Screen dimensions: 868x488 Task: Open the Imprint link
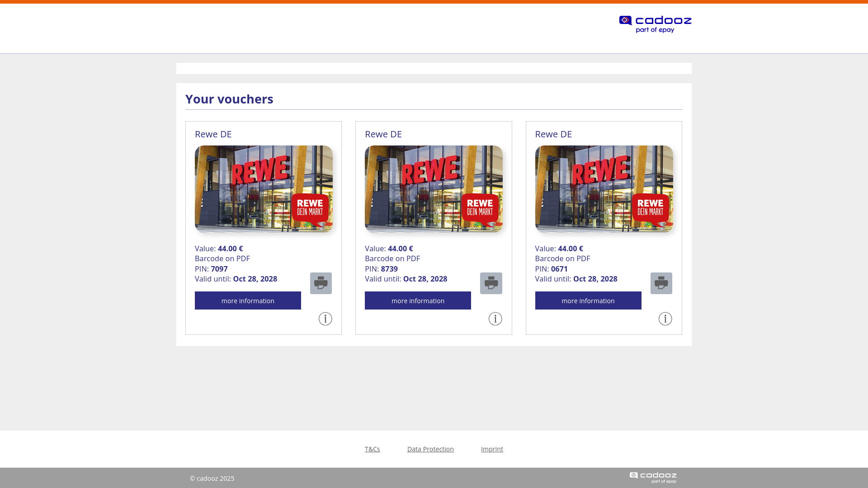click(492, 449)
